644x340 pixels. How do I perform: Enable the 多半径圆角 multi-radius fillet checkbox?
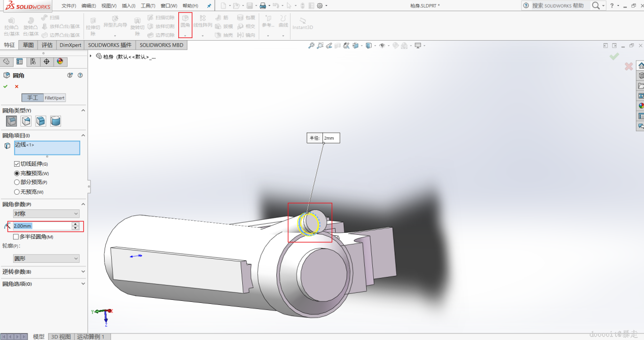point(16,237)
